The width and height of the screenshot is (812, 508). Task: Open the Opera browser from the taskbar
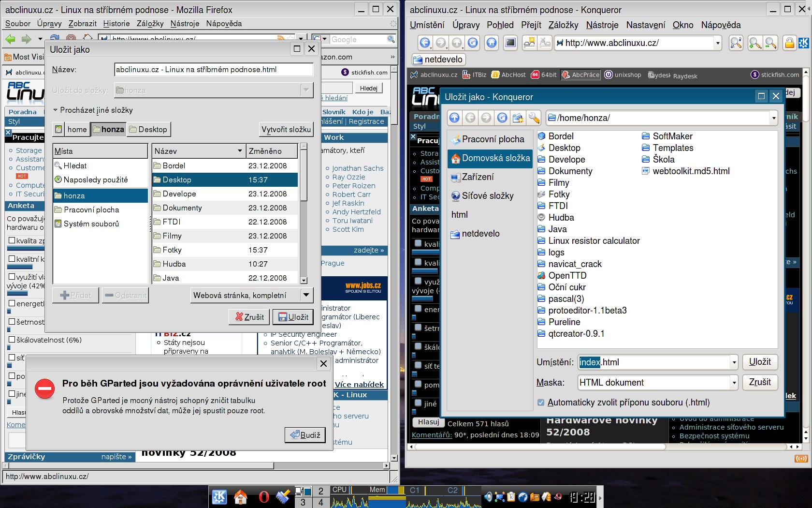pyautogui.click(x=264, y=497)
